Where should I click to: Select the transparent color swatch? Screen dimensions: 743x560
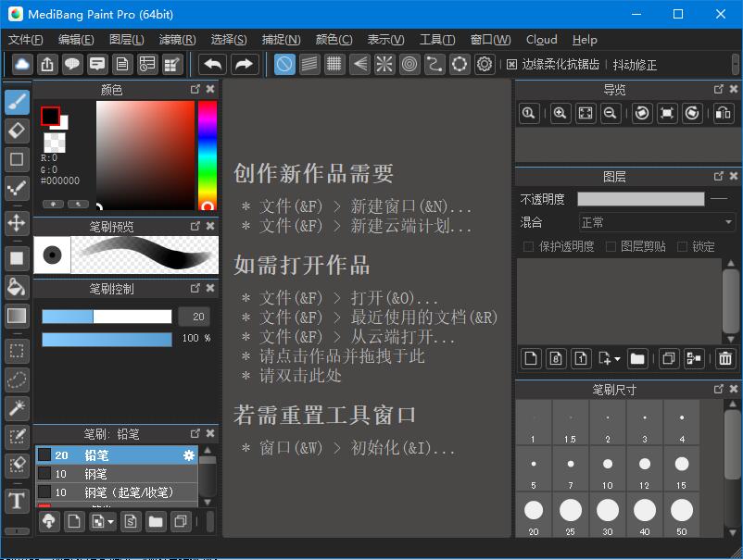(x=54, y=142)
